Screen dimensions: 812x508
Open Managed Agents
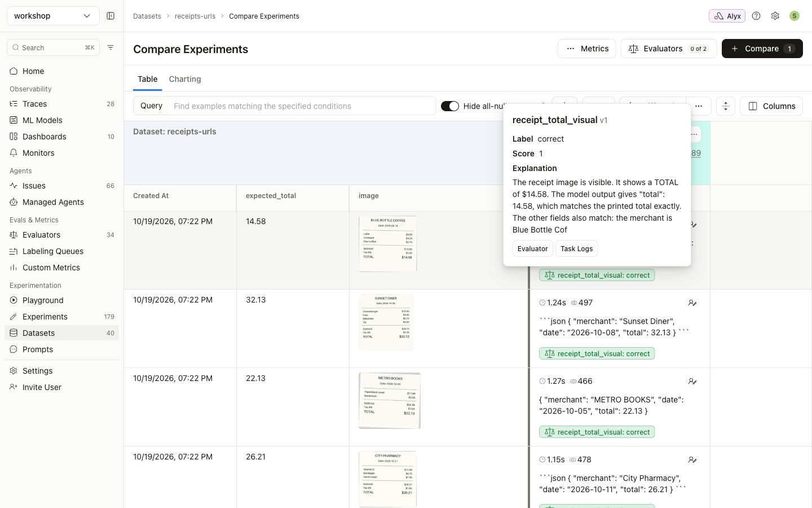coord(62,202)
